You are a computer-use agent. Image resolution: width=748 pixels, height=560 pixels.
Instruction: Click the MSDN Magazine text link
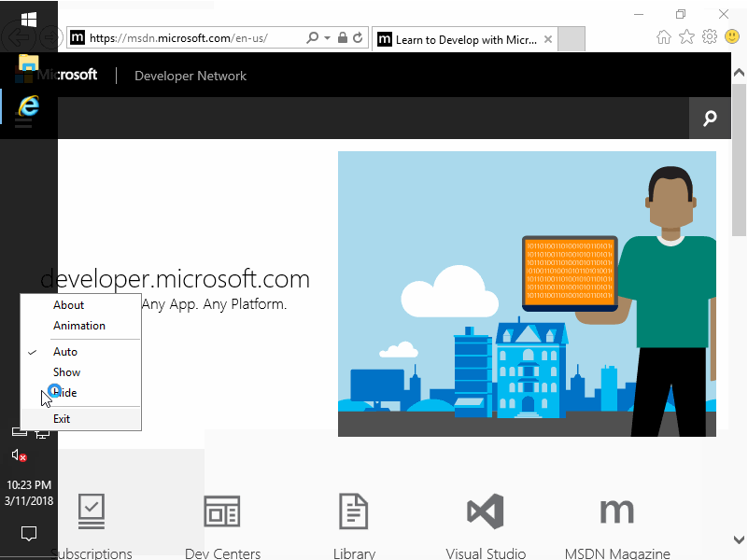tap(617, 553)
